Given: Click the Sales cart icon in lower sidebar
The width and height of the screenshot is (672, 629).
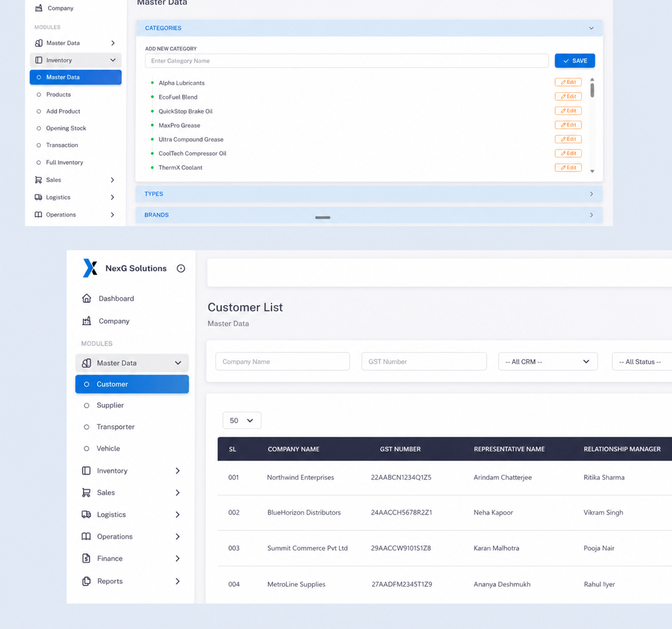Looking at the screenshot, I should pyautogui.click(x=86, y=493).
